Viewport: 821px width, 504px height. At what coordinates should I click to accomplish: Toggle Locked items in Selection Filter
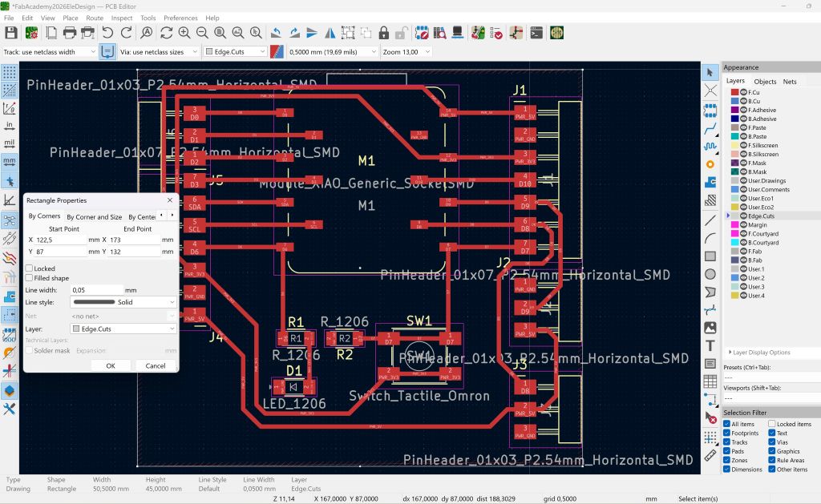point(772,424)
